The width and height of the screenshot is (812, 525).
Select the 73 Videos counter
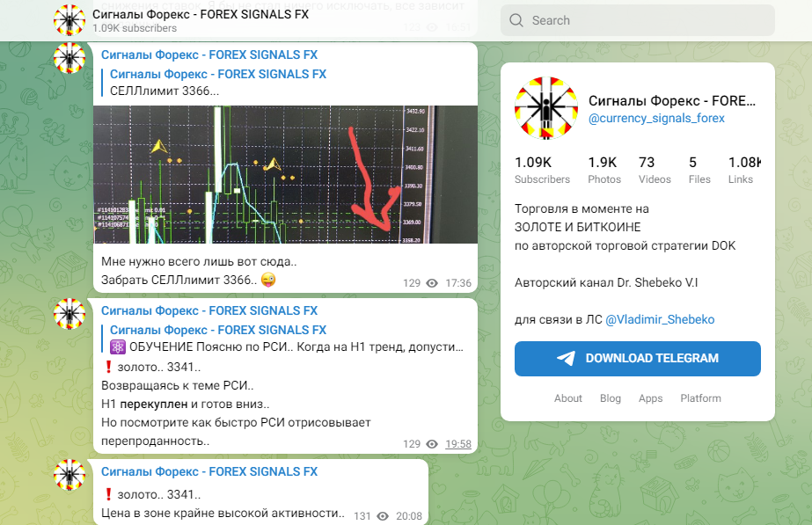click(654, 171)
